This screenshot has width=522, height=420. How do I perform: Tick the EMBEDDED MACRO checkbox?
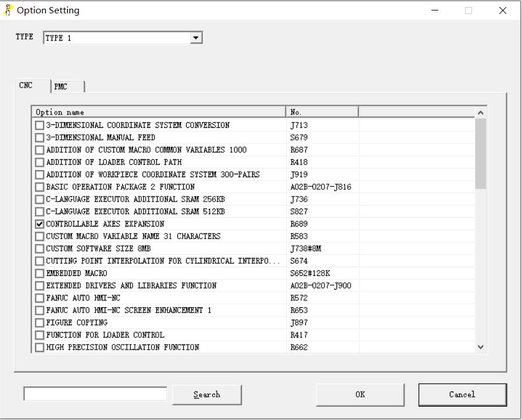click(x=40, y=274)
